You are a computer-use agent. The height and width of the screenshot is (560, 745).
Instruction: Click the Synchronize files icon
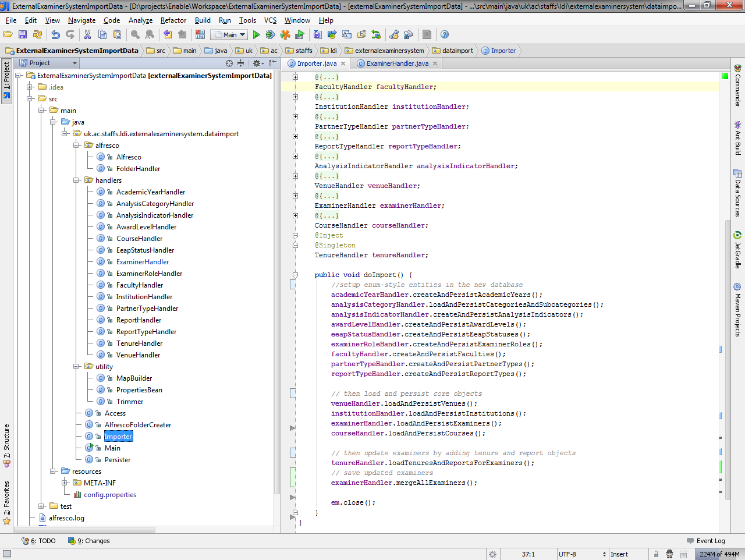click(x=37, y=34)
